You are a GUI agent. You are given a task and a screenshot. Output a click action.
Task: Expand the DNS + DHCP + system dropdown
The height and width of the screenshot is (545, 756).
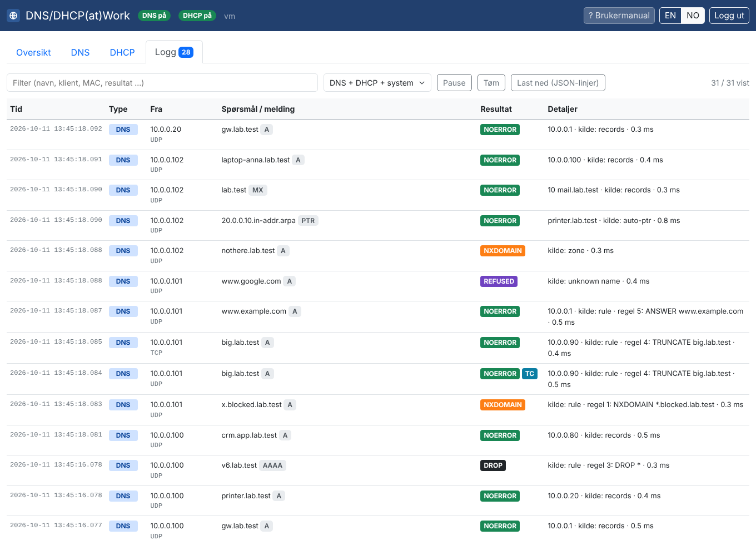[x=377, y=83]
